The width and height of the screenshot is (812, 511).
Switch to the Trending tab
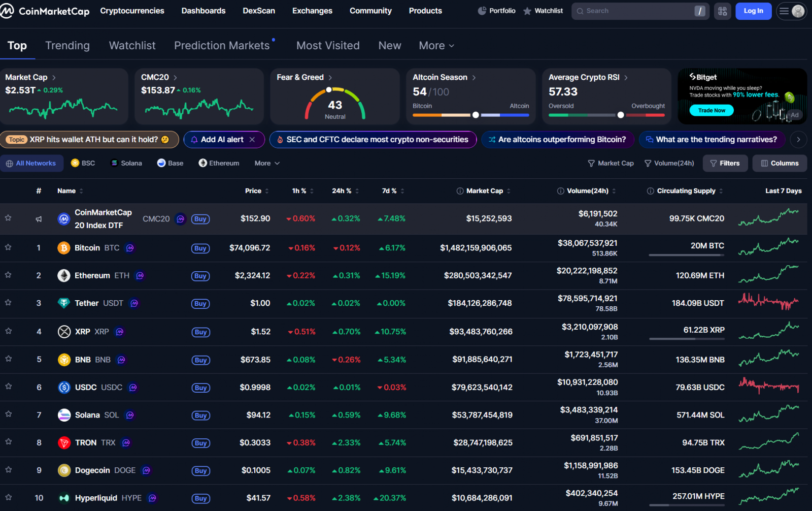click(x=67, y=45)
